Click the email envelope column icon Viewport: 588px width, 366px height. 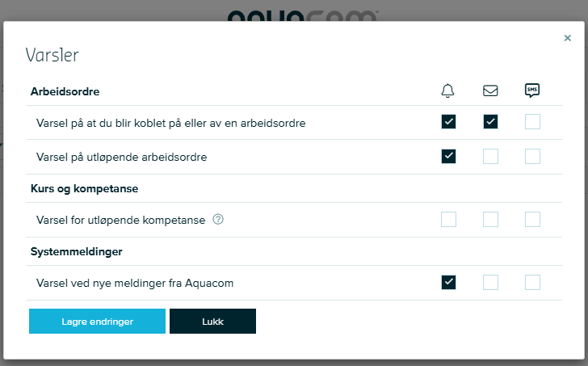point(490,90)
